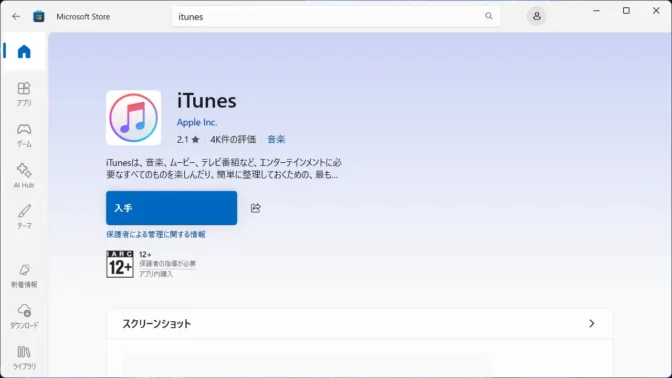Click the 4K件の評価 ratings count

[233, 139]
